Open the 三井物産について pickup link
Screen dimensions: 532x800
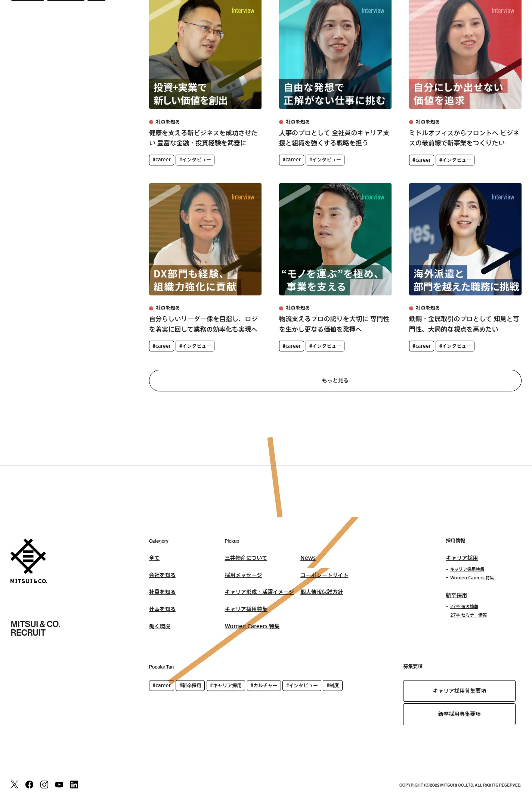[x=246, y=558]
